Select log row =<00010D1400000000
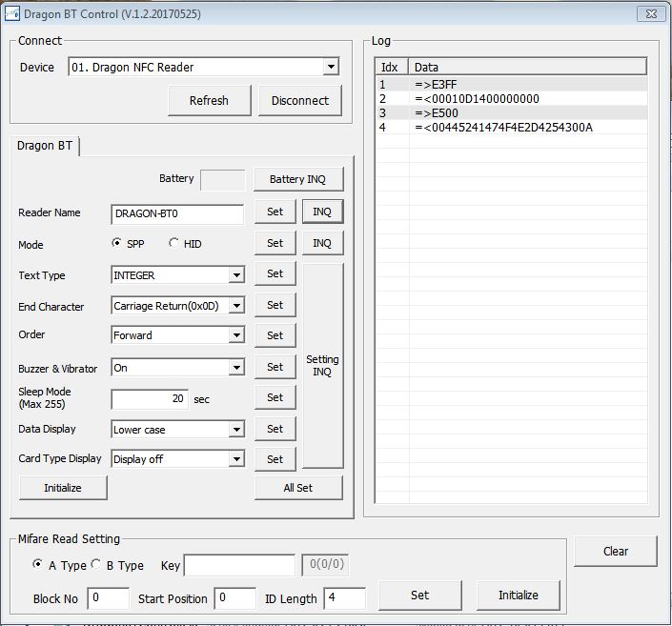This screenshot has width=672, height=626. (511, 98)
